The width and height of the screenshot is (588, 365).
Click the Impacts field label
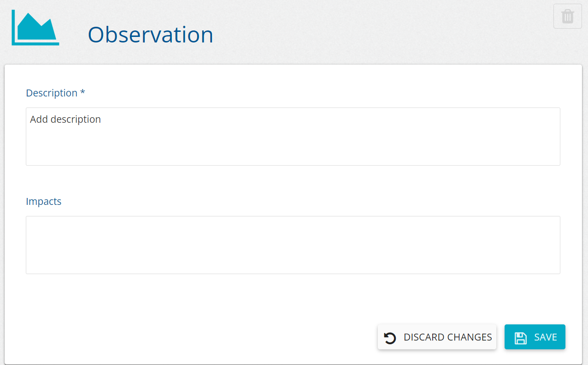44,201
